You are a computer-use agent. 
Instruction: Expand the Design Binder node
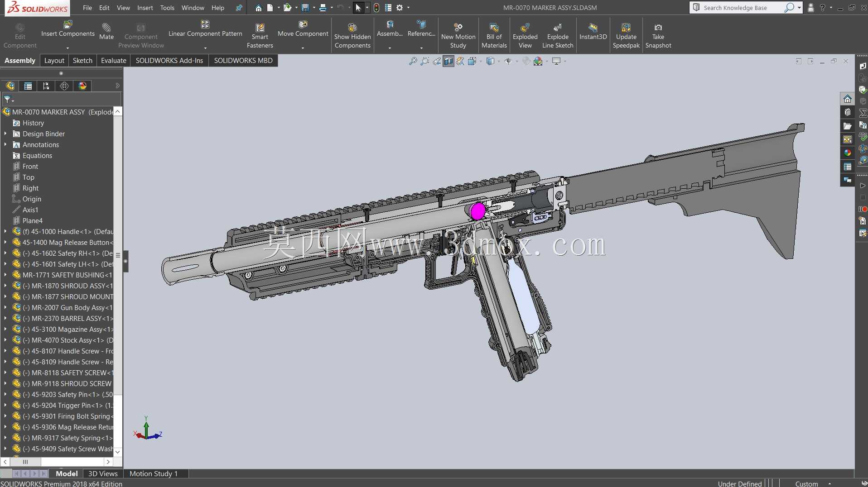click(x=5, y=134)
